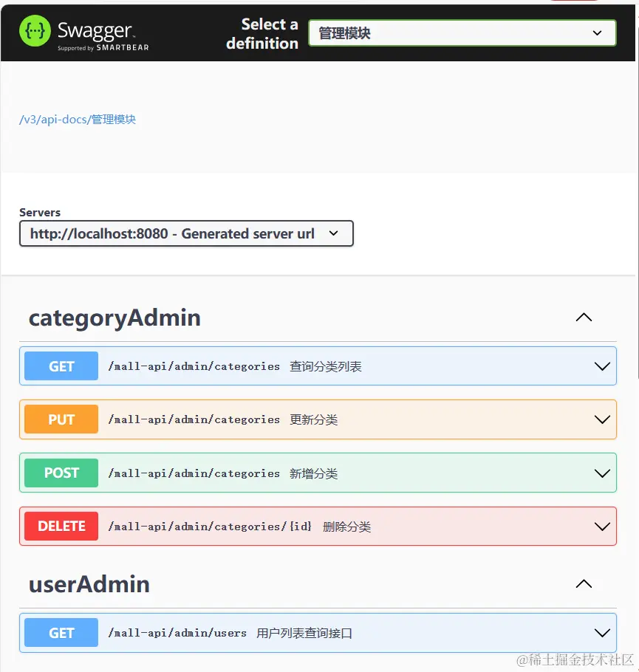Image resolution: width=639 pixels, height=672 pixels.
Task: Click the Swagger logo icon
Action: pos(35,31)
